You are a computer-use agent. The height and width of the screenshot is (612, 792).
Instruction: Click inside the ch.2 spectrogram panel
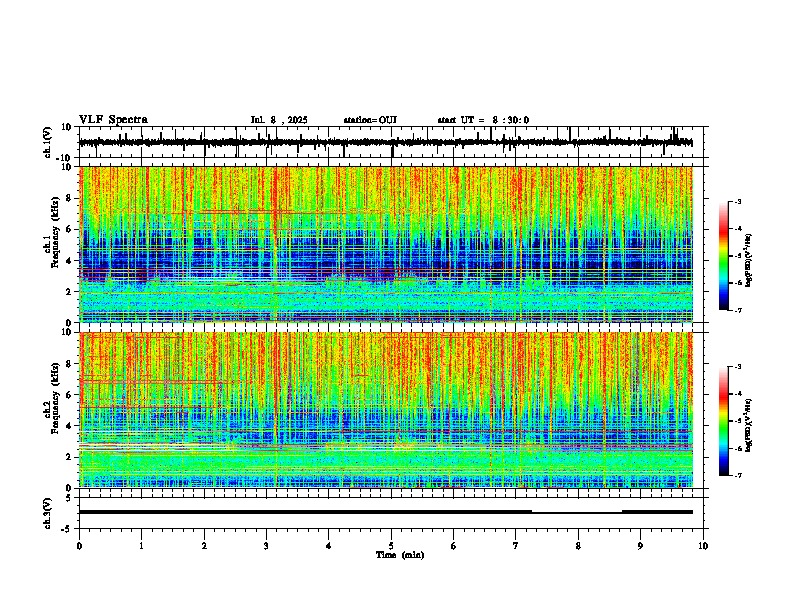click(393, 410)
